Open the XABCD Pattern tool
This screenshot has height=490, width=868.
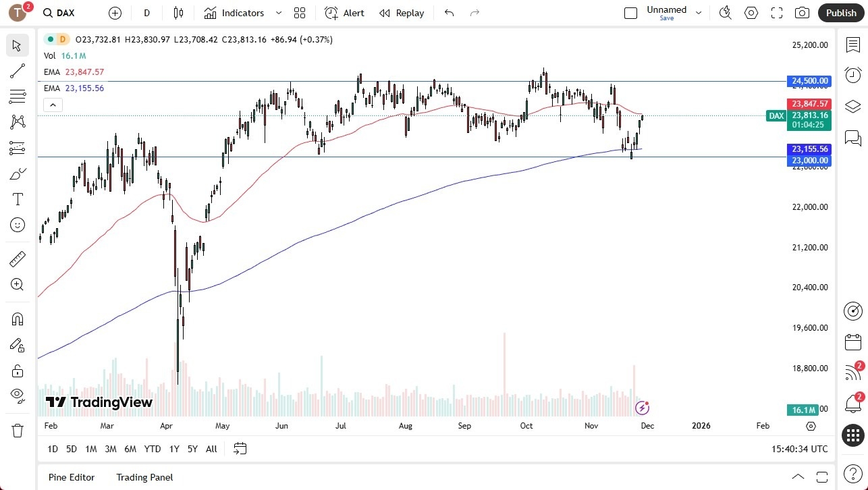click(x=17, y=121)
